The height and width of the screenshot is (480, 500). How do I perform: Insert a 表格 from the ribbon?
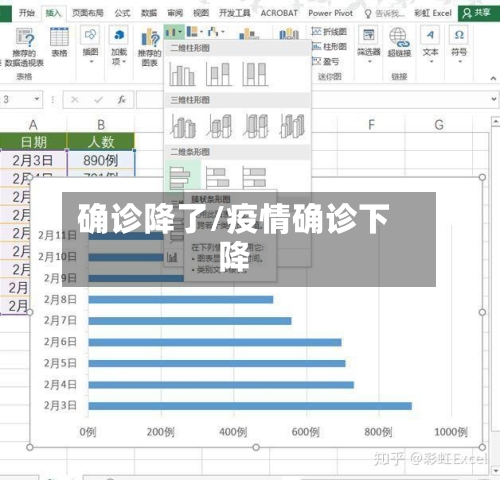(x=59, y=42)
